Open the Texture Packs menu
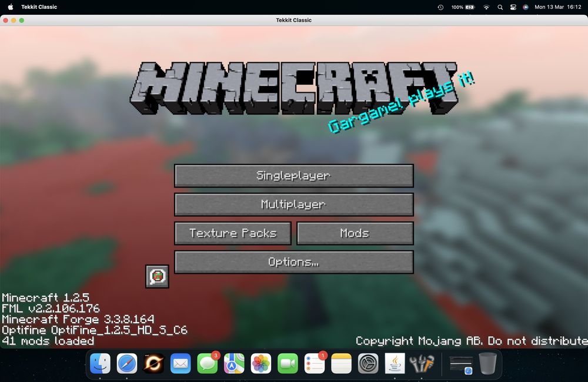 [232, 233]
